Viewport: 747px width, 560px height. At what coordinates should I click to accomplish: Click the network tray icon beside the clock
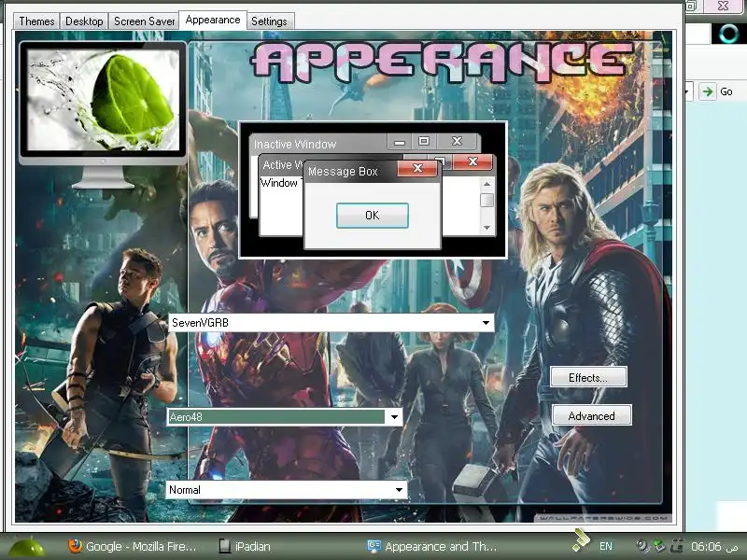tap(676, 546)
